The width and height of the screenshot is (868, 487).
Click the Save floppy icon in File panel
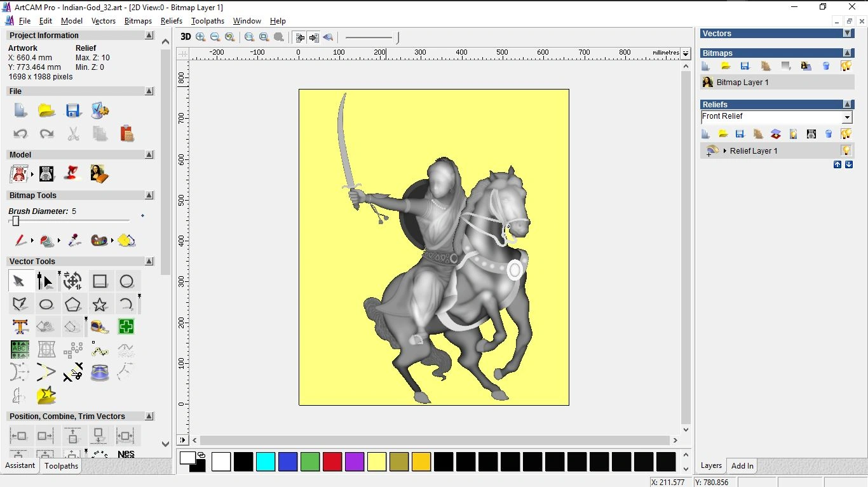(x=73, y=110)
